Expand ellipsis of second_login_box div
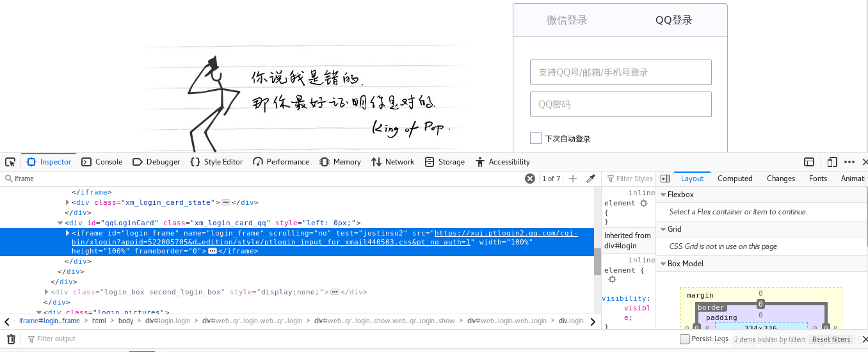 (334, 292)
